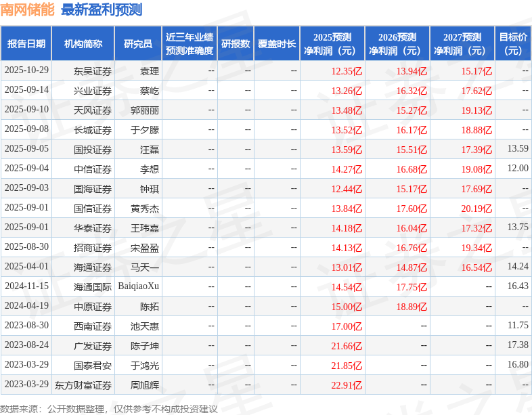
Task: Click researcher name 周旭辉
Action: 145,385
